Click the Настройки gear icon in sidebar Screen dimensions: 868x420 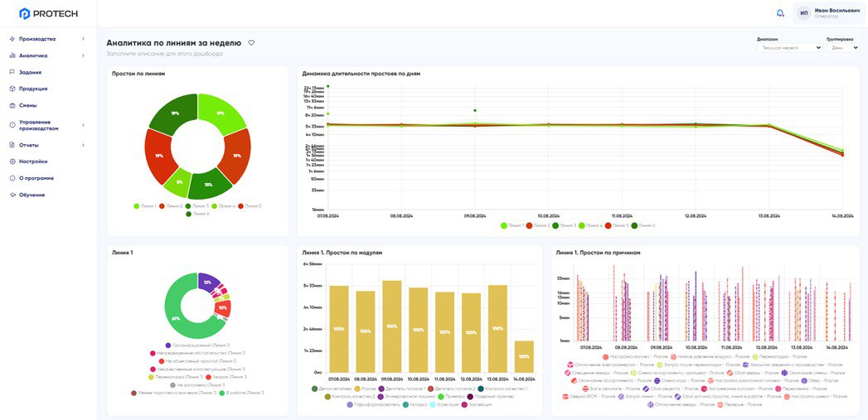tap(12, 162)
